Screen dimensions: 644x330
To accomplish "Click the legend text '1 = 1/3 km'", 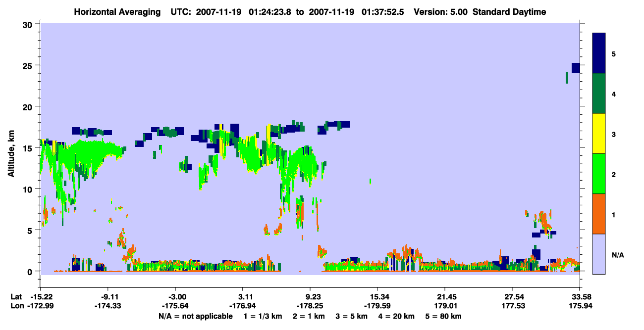I will point(262,316).
